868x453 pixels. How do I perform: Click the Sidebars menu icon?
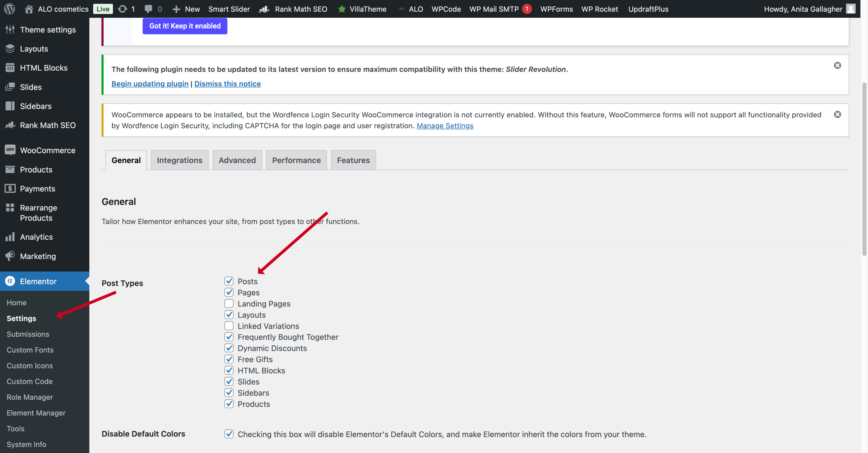[10, 106]
